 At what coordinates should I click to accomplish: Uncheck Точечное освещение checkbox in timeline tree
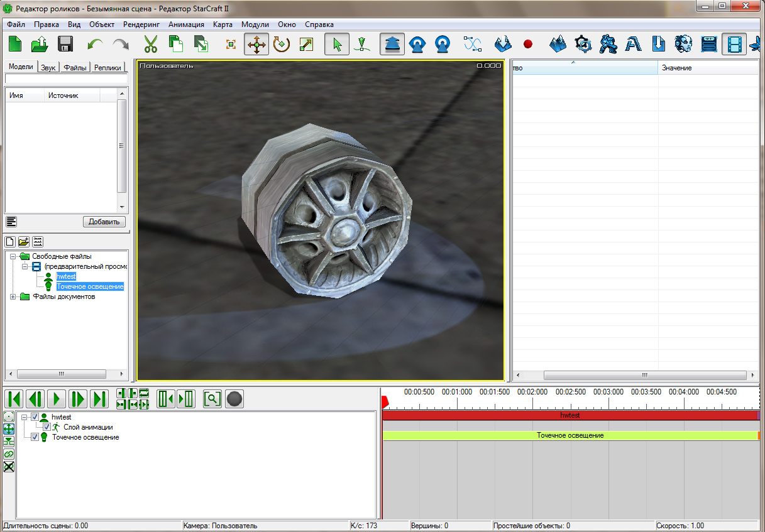point(35,437)
